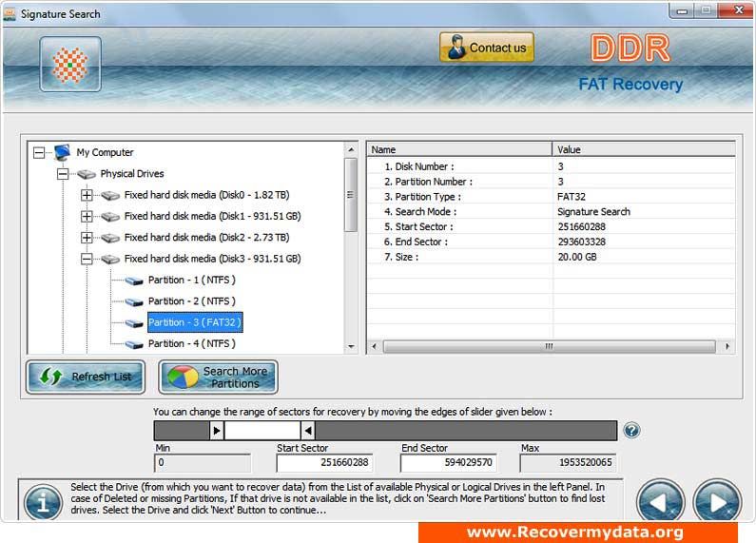Click the FAT32 value cell

click(572, 197)
